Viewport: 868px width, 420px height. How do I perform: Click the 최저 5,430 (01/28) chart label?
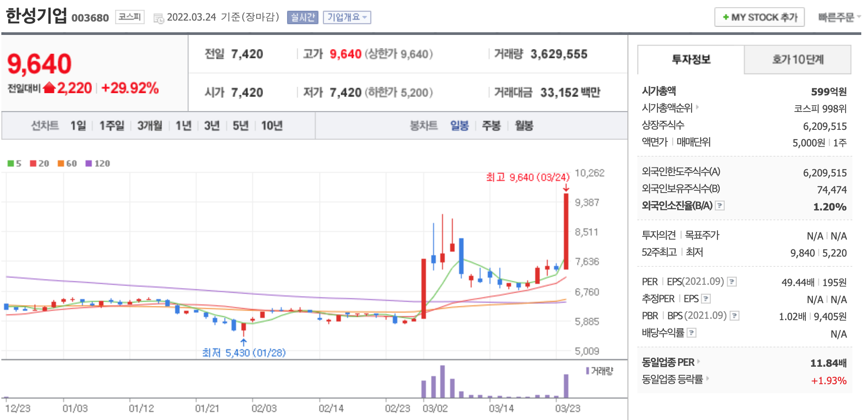tap(244, 353)
